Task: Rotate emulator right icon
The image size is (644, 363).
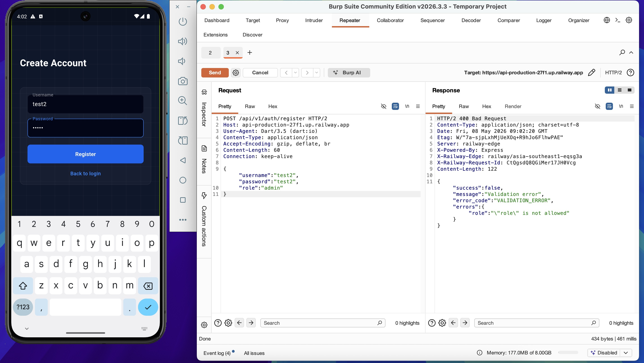Action: [183, 140]
